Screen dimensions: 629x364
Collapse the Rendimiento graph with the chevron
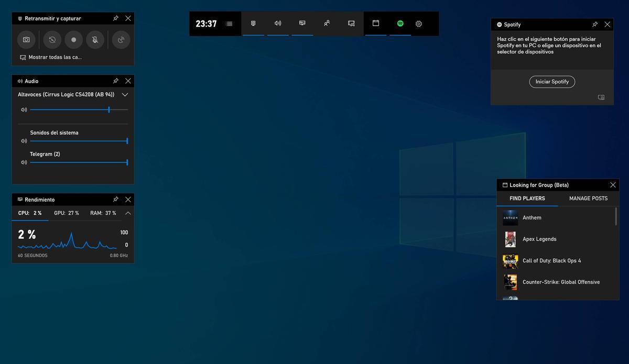126,212
